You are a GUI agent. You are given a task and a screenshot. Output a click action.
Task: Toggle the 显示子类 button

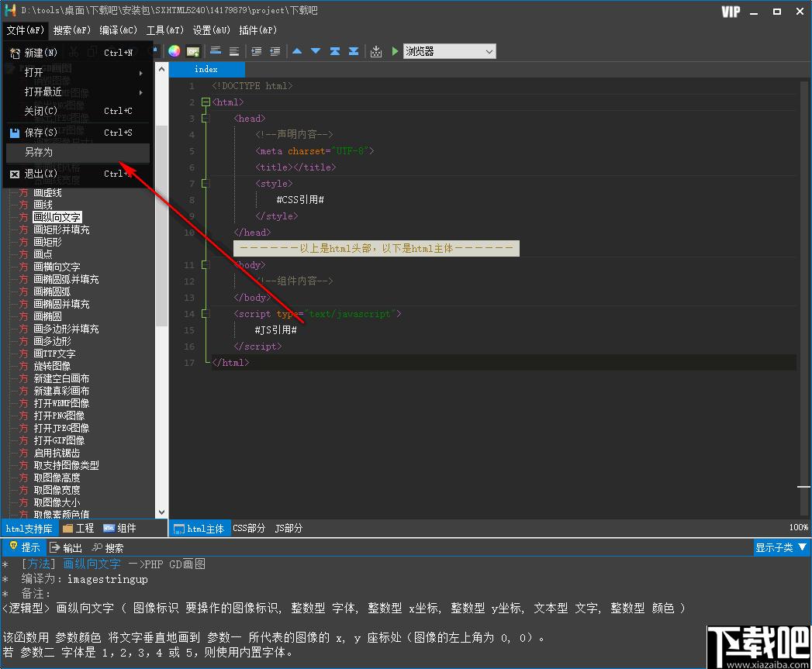click(x=781, y=547)
